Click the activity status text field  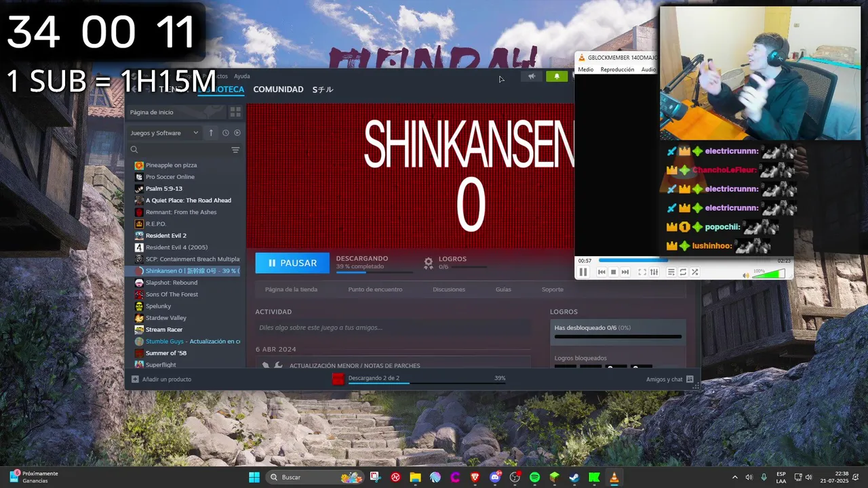tap(392, 327)
